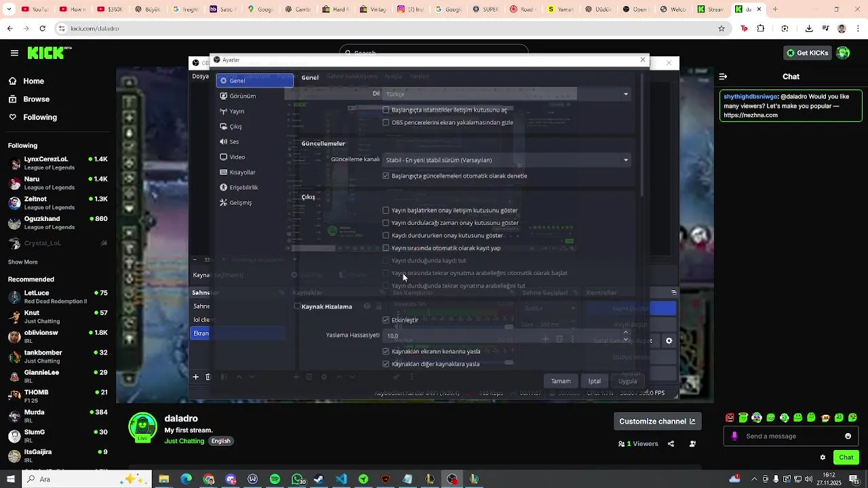Screen dimensions: 868x488
Task: Click the green Chat send button
Action: [x=846, y=457]
